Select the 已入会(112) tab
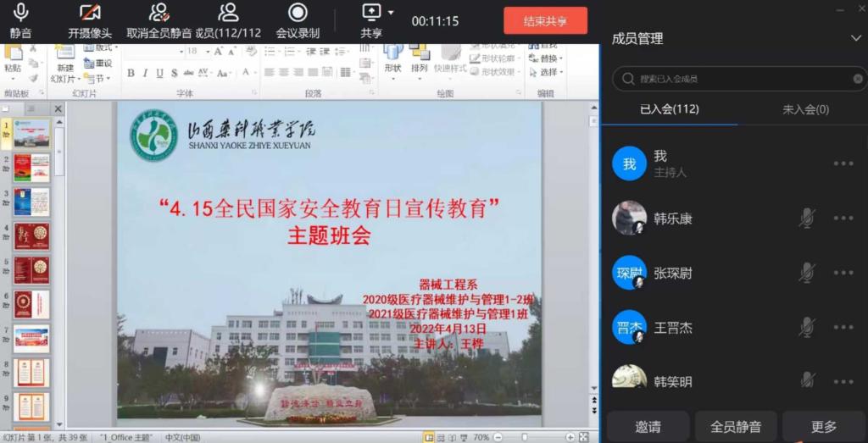The height and width of the screenshot is (443, 868). point(669,109)
